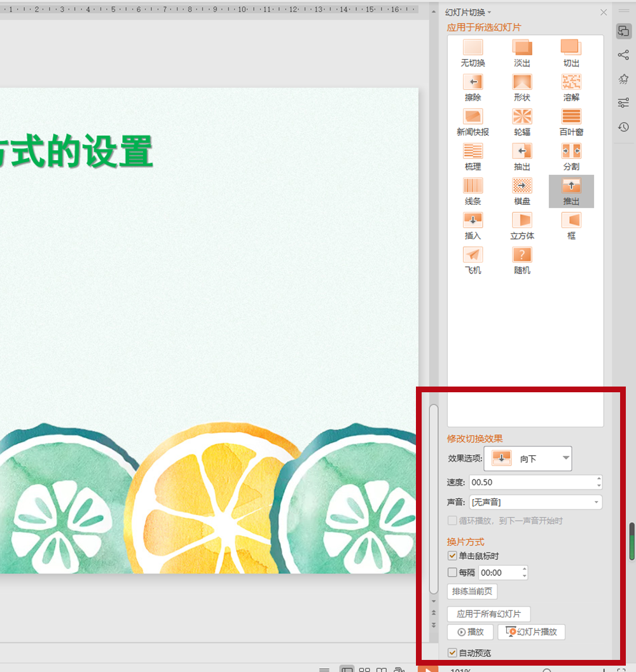This screenshot has width=636, height=672.
Task: Open the star animation sidebar icon
Action: click(x=623, y=79)
